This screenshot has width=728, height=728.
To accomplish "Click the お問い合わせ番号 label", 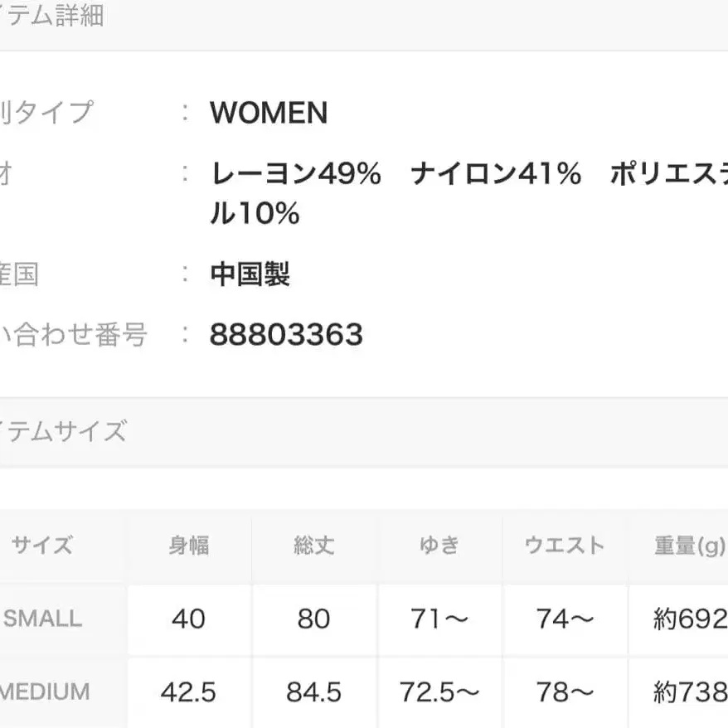I will pyautogui.click(x=73, y=335).
